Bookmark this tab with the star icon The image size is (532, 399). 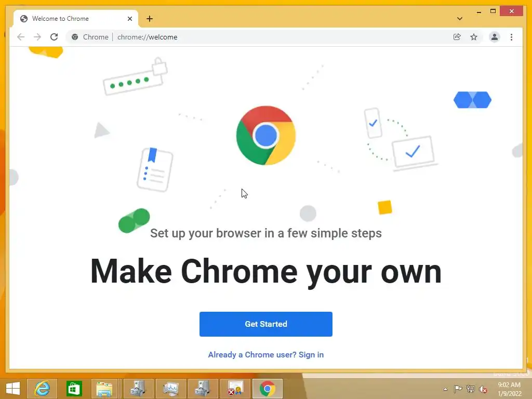pyautogui.click(x=474, y=37)
